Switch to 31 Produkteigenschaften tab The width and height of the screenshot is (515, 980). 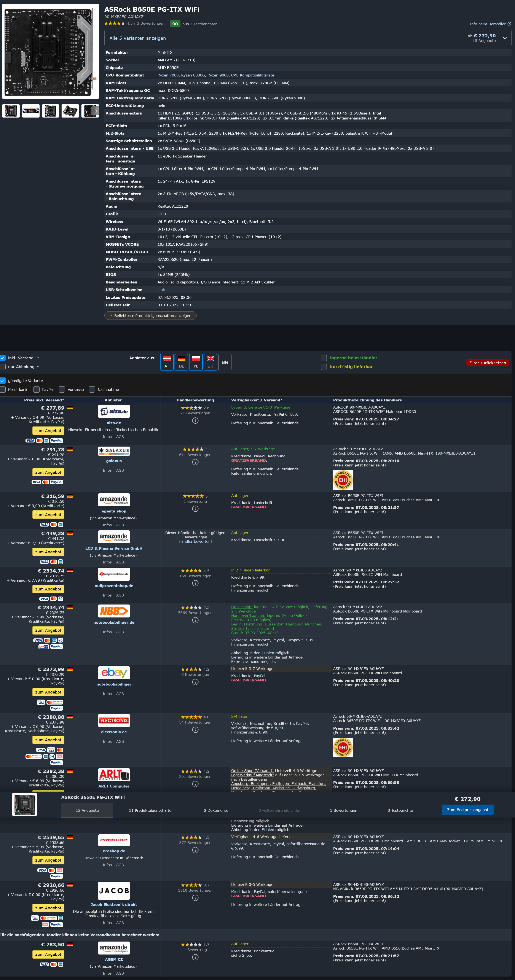pos(151,810)
